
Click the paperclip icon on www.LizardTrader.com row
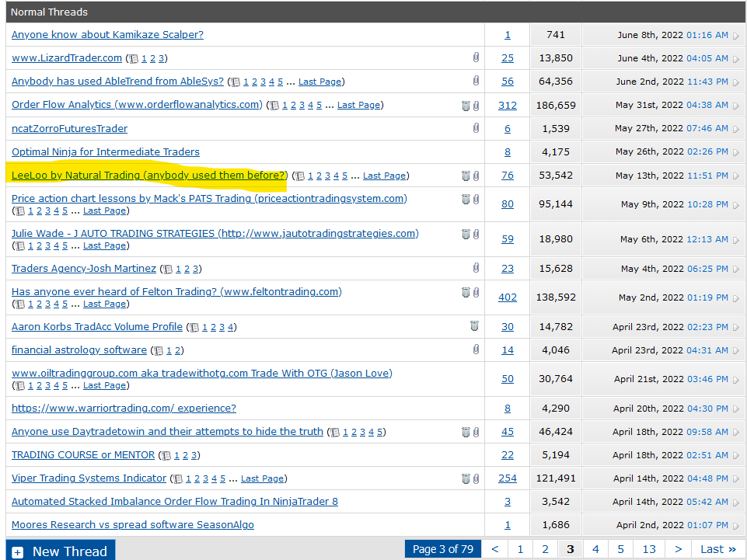coord(476,57)
